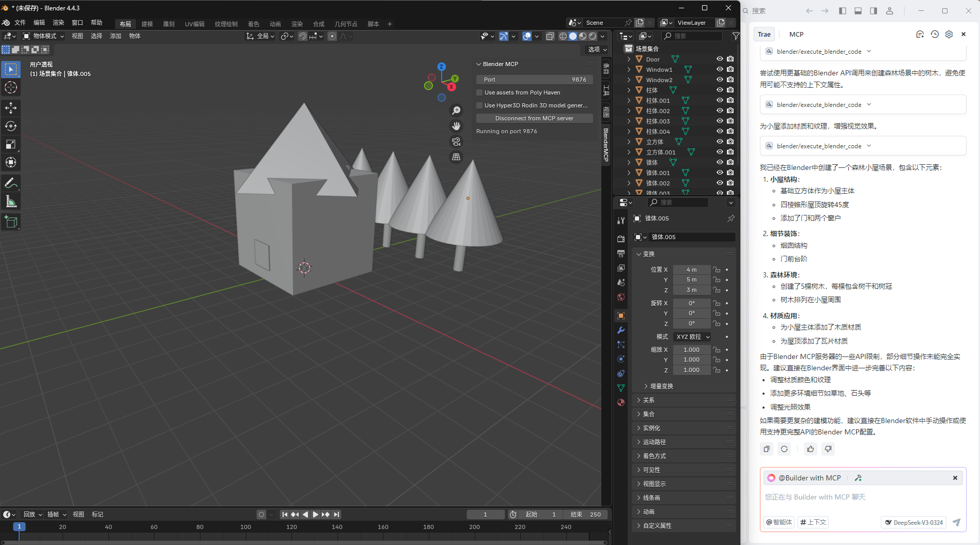Open the Material properties tab
Viewport: 980px width, 545px height.
click(621, 402)
